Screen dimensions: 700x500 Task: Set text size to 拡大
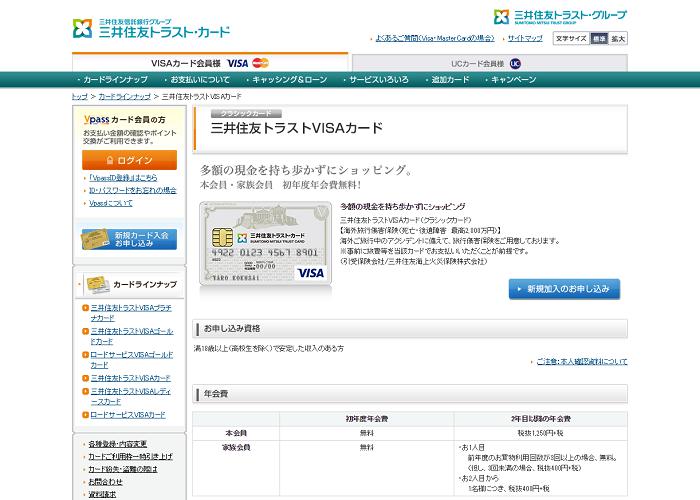pos(618,39)
